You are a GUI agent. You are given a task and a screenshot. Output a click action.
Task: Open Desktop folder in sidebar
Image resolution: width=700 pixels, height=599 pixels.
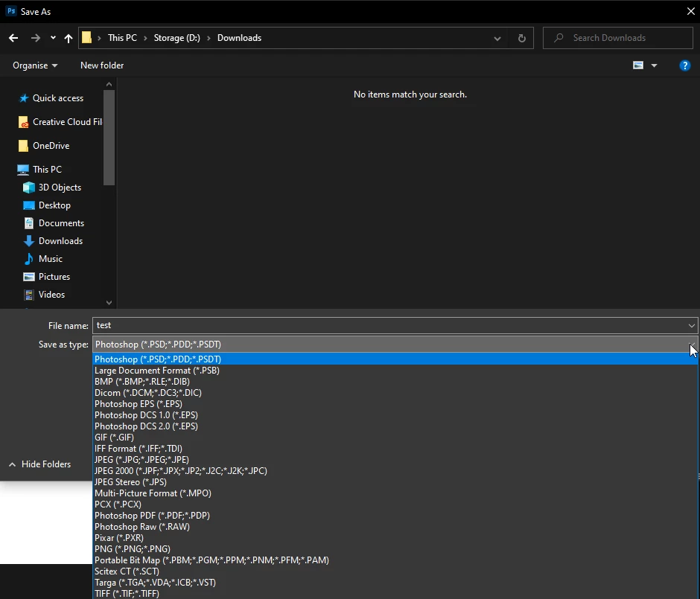[47, 205]
